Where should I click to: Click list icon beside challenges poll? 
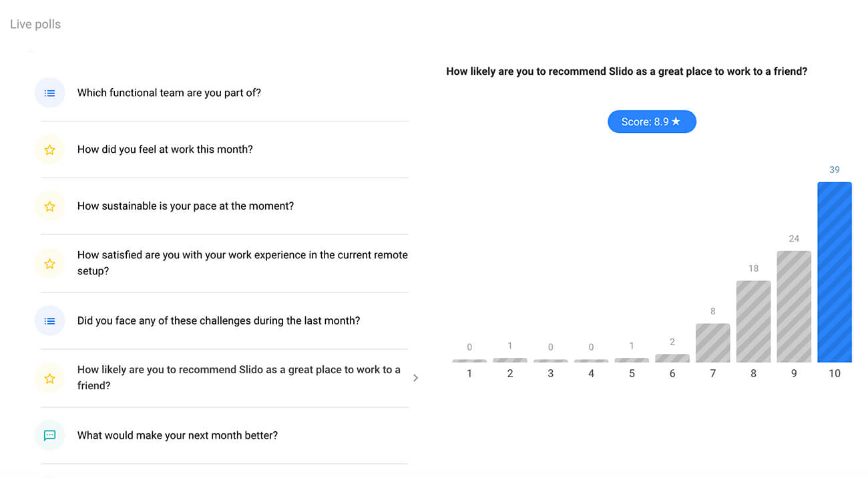coord(49,321)
